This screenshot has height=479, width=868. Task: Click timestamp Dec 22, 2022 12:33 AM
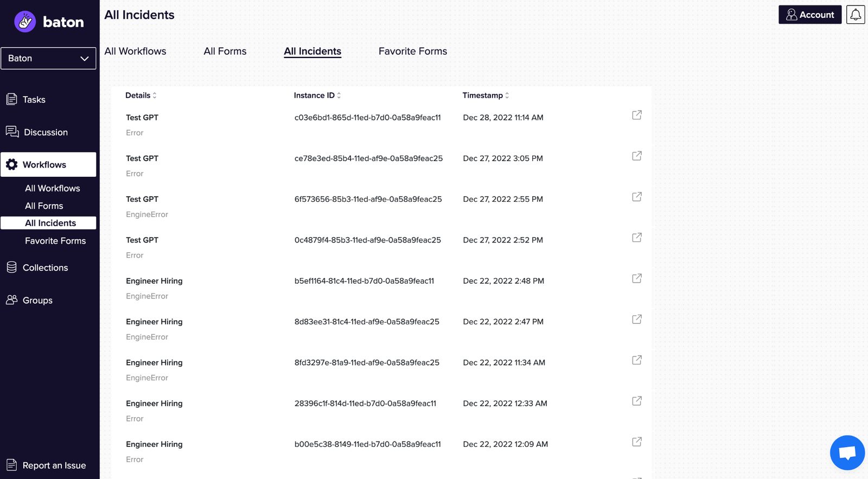click(505, 404)
